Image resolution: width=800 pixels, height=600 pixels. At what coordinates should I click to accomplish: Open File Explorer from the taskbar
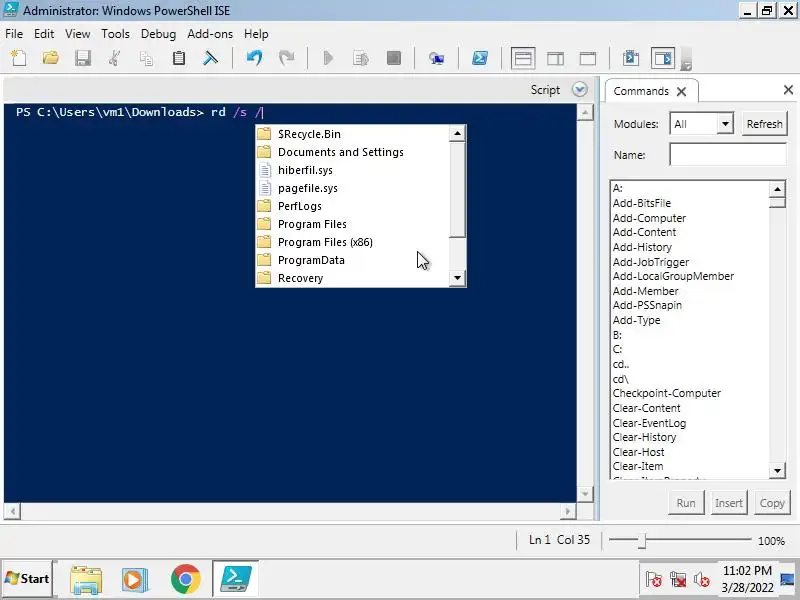coord(86,579)
